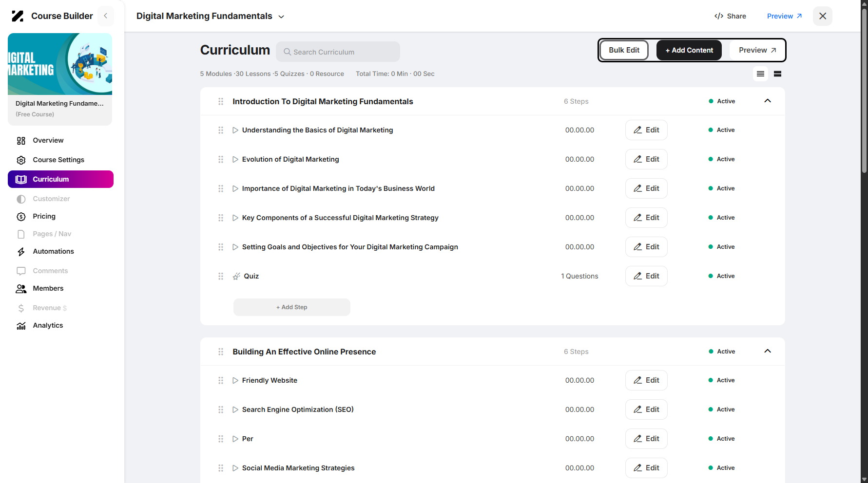This screenshot has height=483, width=868.
Task: Click the Comments speech bubble icon
Action: pyautogui.click(x=21, y=271)
